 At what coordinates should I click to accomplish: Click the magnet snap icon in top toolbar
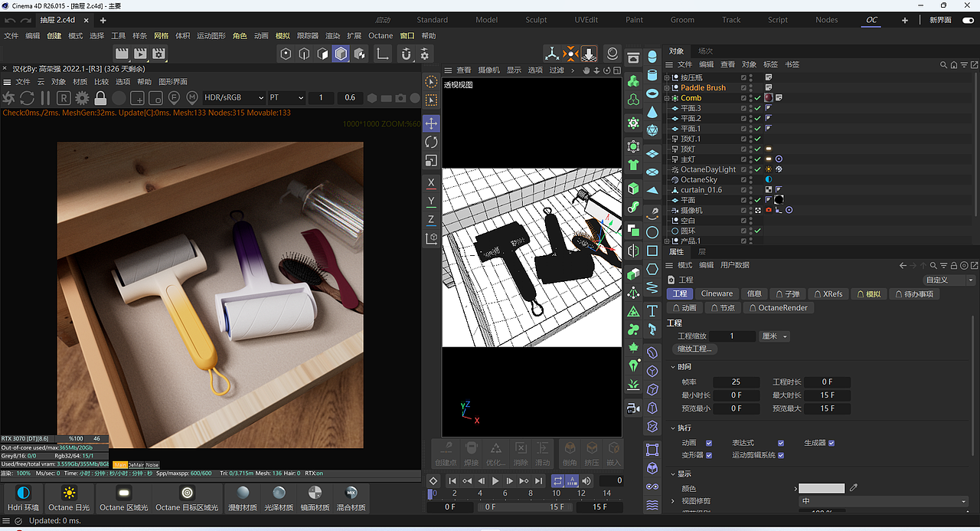(x=406, y=54)
